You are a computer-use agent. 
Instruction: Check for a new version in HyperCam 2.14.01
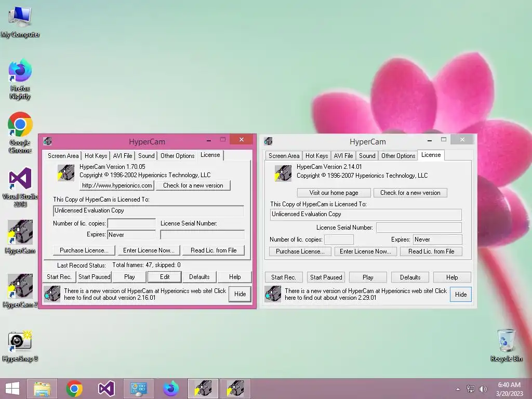[410, 193]
